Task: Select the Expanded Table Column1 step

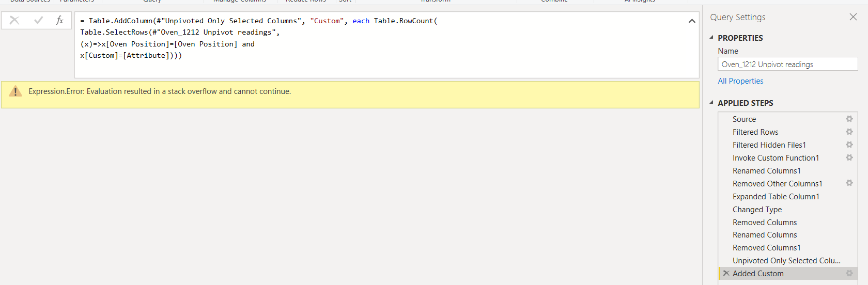Action: 787,197
